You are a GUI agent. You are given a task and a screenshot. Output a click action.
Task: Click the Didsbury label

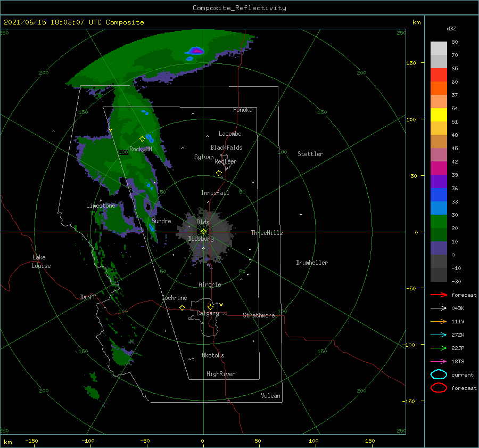tap(201, 239)
